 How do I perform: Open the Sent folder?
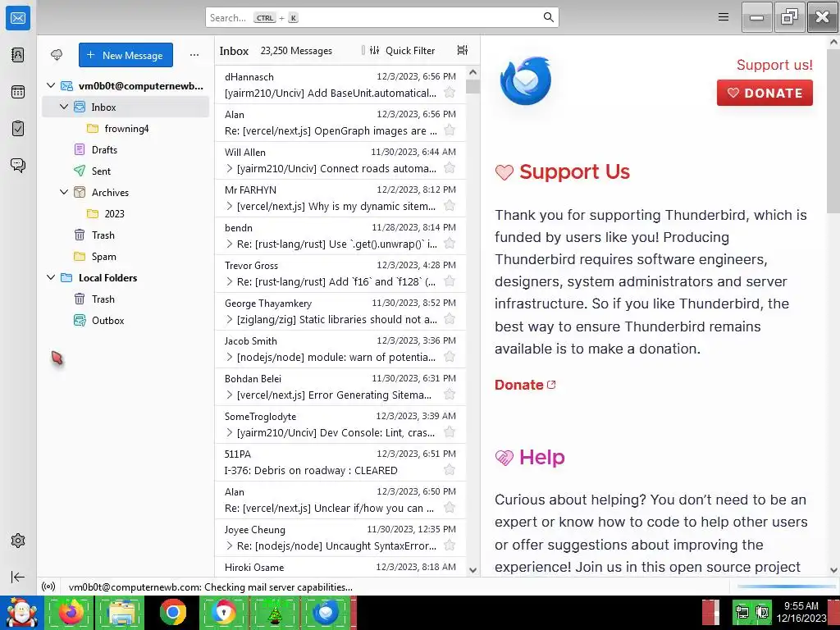click(126, 171)
